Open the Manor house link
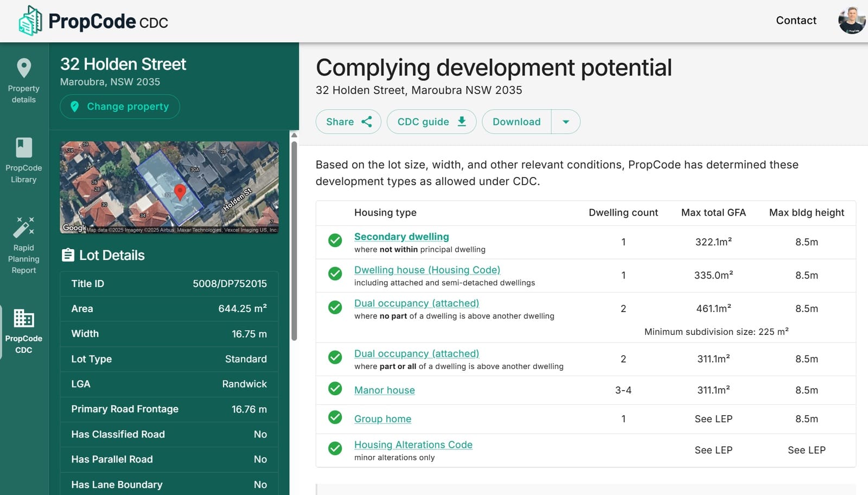Screen dimensions: 868x495 click(385, 390)
